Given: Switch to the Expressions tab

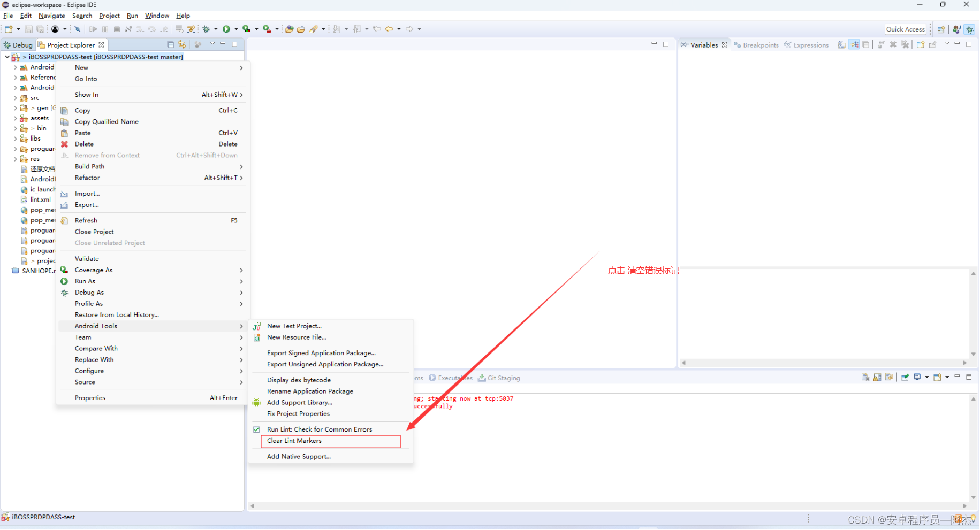Looking at the screenshot, I should tap(807, 45).
